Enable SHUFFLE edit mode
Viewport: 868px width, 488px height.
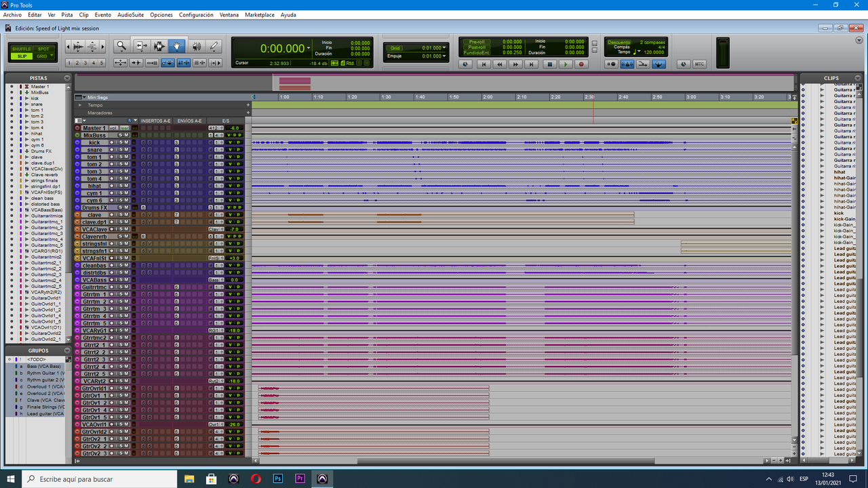[x=21, y=49]
